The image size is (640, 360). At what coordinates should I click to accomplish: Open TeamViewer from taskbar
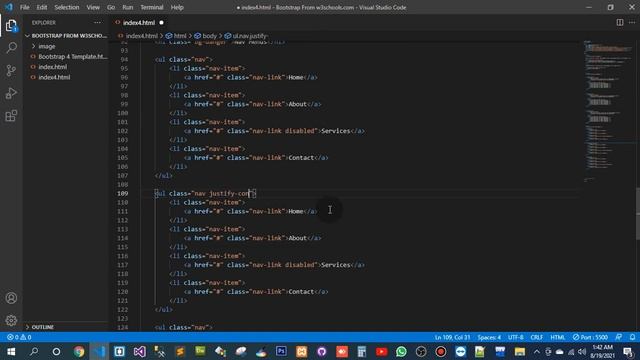(x=460, y=351)
